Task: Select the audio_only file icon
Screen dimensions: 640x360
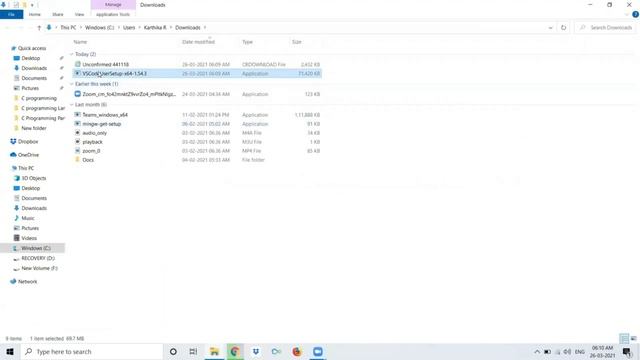Action: pyautogui.click(x=78, y=133)
